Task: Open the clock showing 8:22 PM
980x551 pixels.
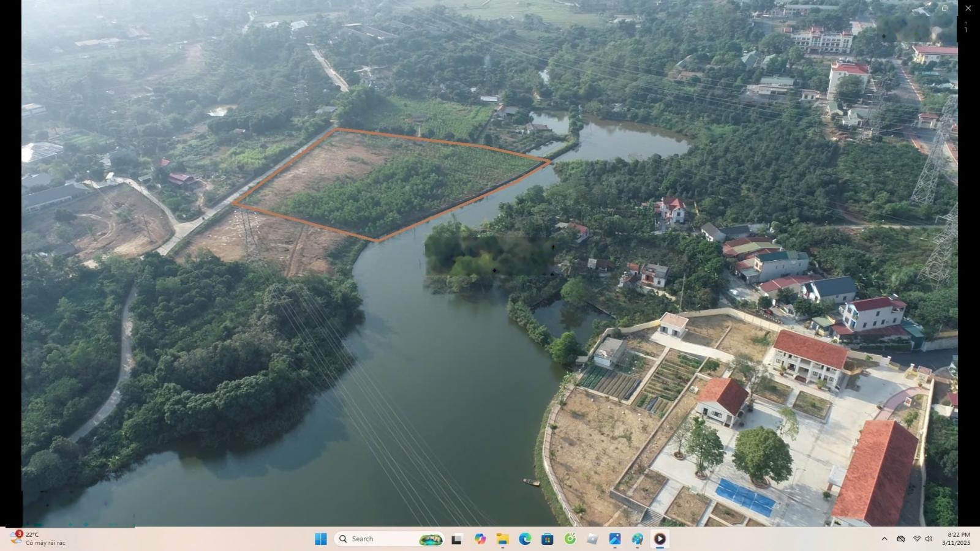Action: click(x=957, y=539)
